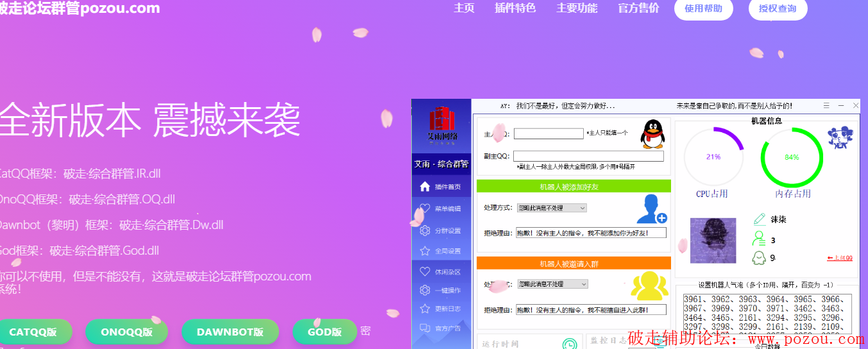Select 菜单编辑 sidebar tab
The image size is (868, 349).
click(441, 209)
